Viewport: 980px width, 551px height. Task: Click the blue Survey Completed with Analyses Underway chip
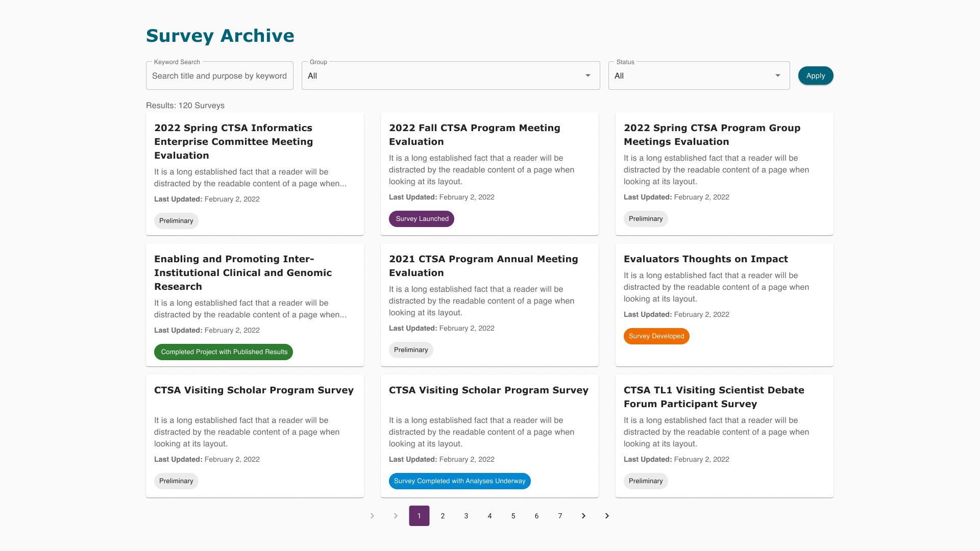pyautogui.click(x=459, y=481)
